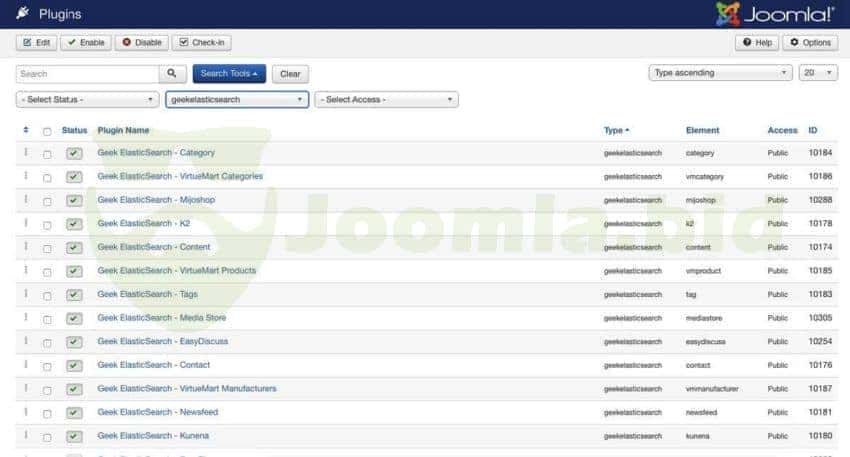Open Geek ElasticSearch - K2 plugin link

tap(144, 223)
